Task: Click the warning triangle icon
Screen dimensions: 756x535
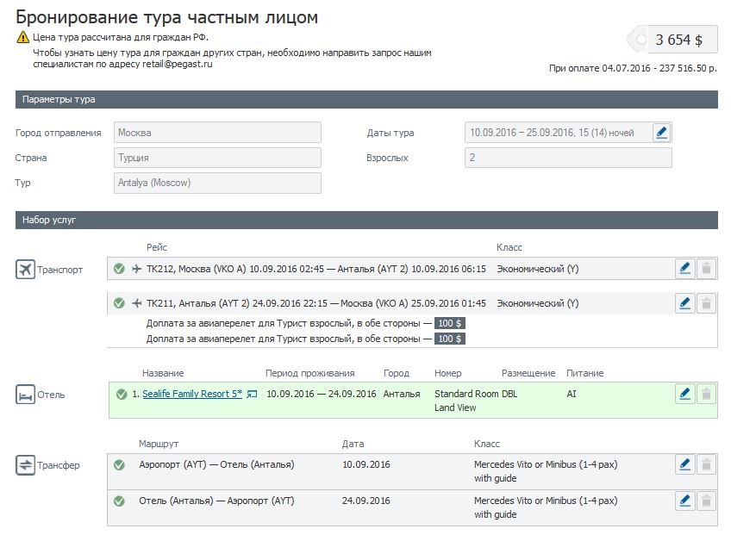Action: tap(22, 37)
